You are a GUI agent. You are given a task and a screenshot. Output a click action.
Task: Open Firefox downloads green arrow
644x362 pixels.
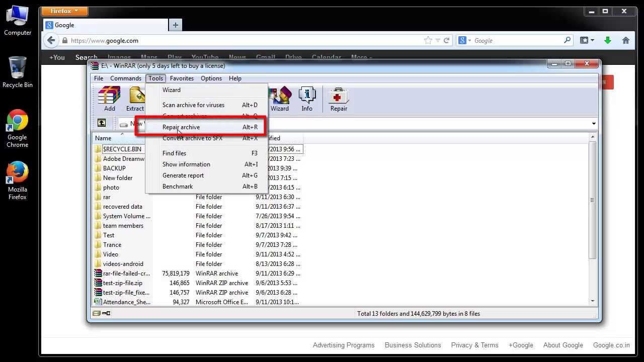pos(608,41)
